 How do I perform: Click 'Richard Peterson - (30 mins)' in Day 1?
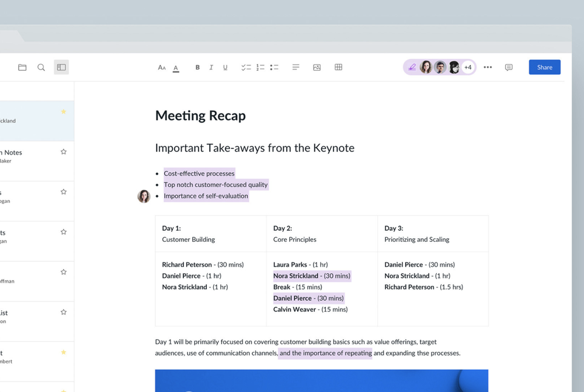(x=203, y=265)
